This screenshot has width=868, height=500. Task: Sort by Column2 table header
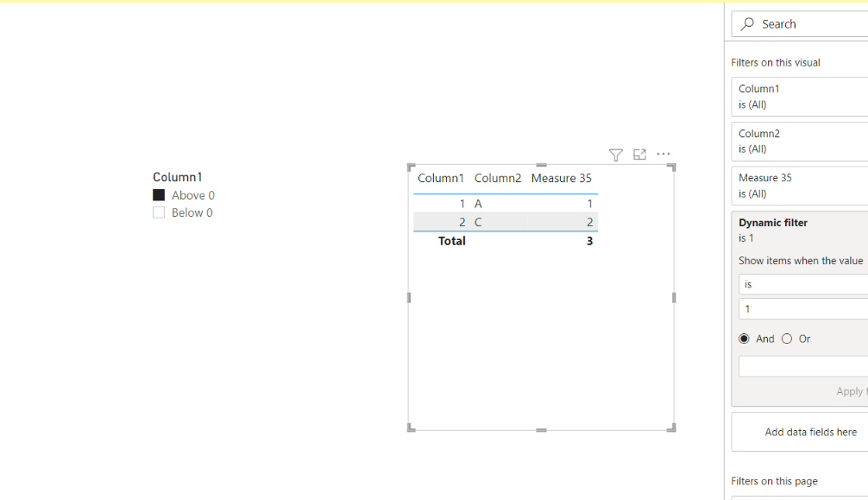tap(498, 178)
